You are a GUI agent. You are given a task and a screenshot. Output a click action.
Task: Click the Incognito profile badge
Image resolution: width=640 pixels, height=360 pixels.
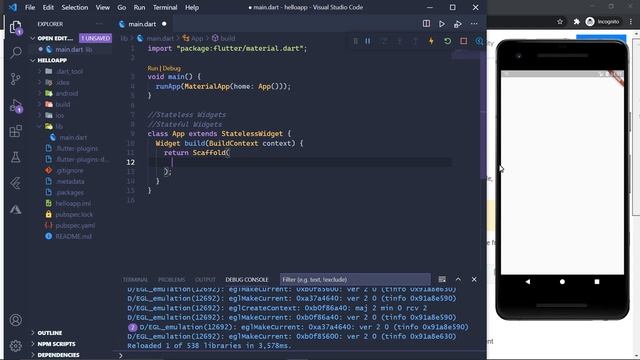[x=602, y=22]
